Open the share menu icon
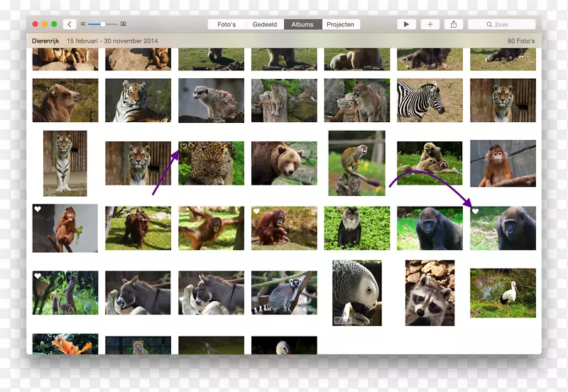Image resolution: width=568 pixels, height=392 pixels. coord(454,24)
